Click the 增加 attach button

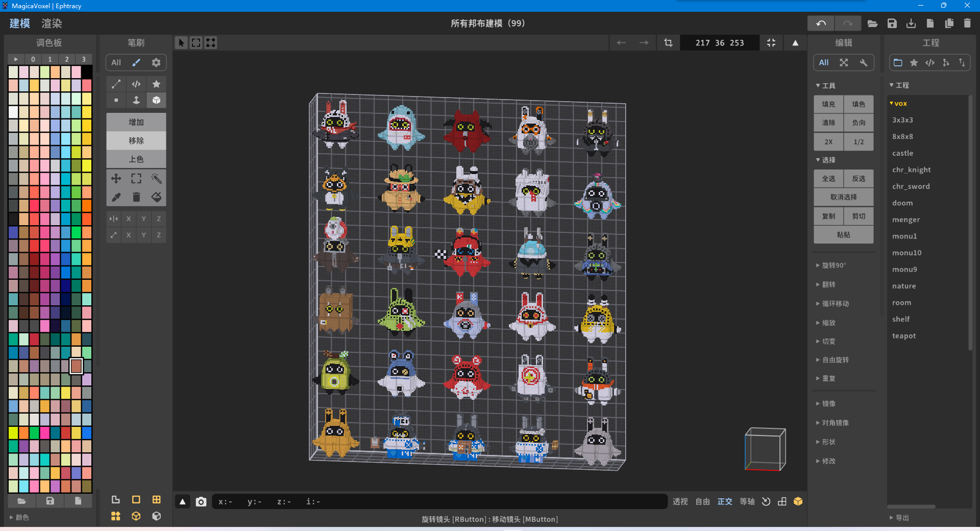coord(136,122)
